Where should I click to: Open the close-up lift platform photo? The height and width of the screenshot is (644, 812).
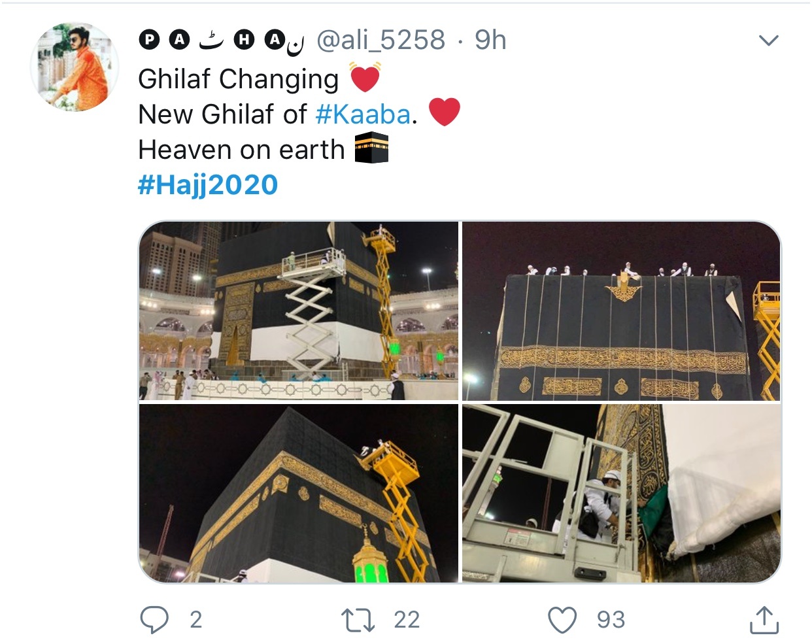pos(621,493)
